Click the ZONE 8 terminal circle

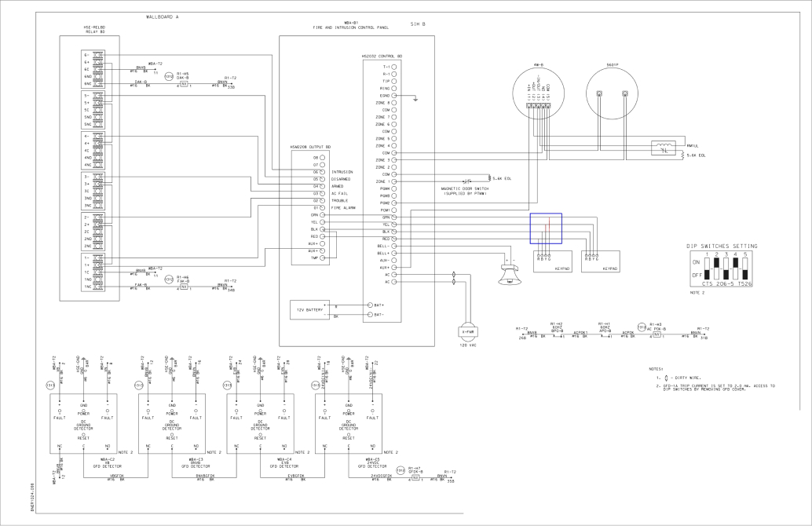(x=394, y=103)
